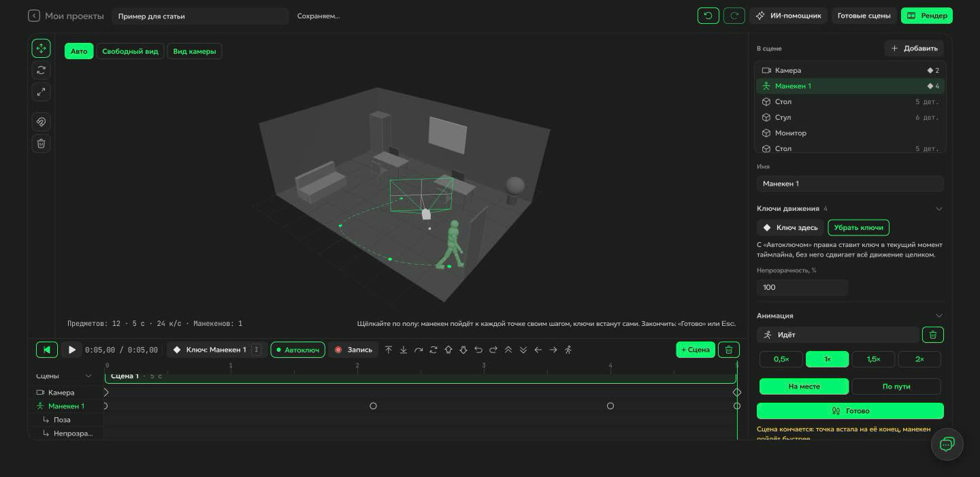Open the Идёт animation selector
Image resolution: width=980 pixels, height=477 pixels.
[838, 335]
